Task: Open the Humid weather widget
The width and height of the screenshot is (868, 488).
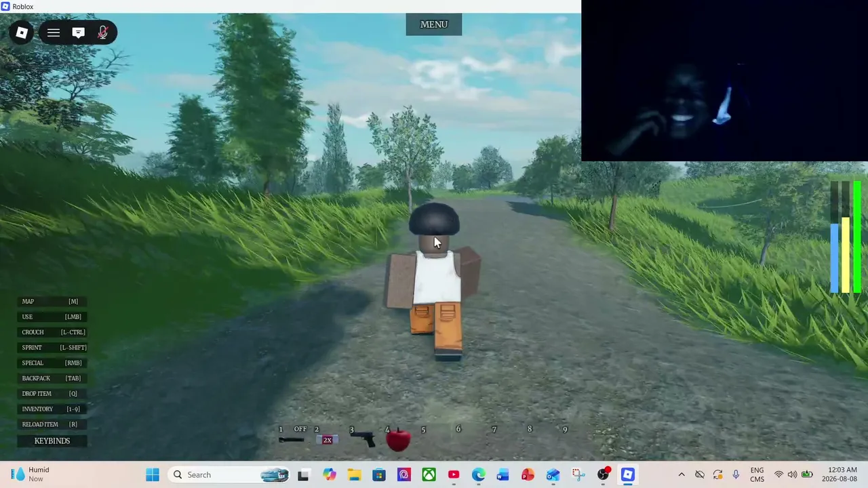Action: [x=31, y=474]
